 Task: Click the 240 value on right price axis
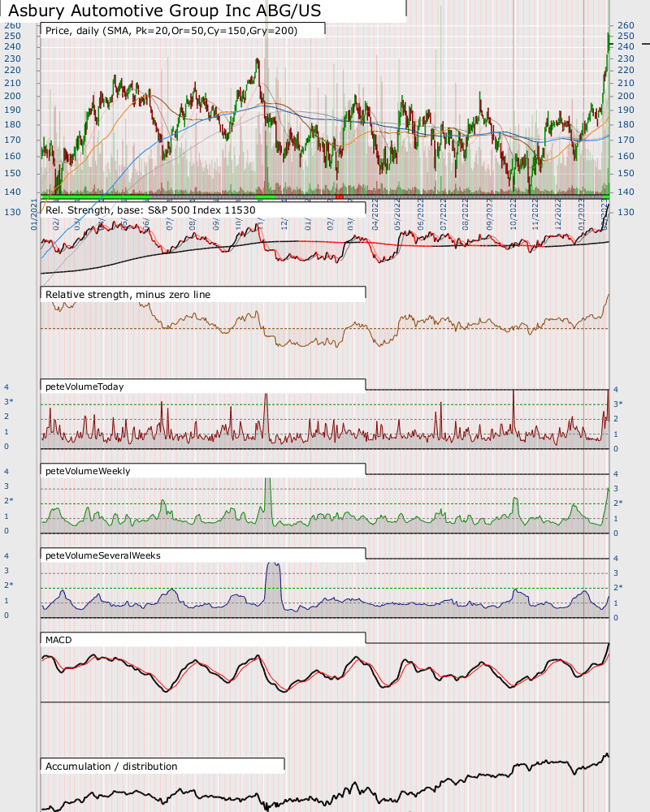pos(626,46)
